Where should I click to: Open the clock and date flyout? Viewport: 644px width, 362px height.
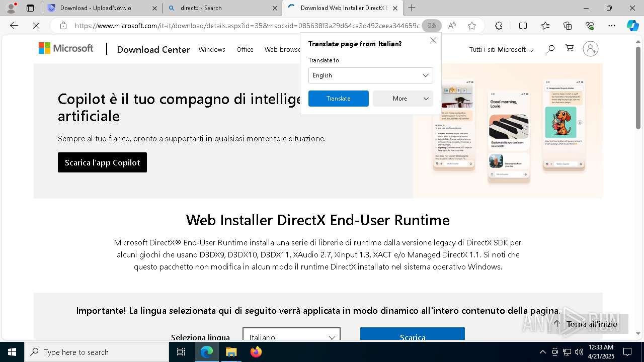pos(601,352)
